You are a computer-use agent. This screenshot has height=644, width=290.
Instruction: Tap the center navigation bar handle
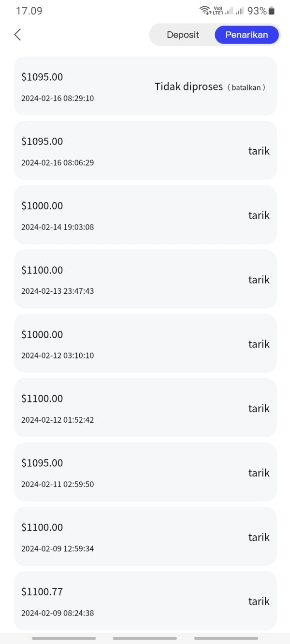pos(145,638)
